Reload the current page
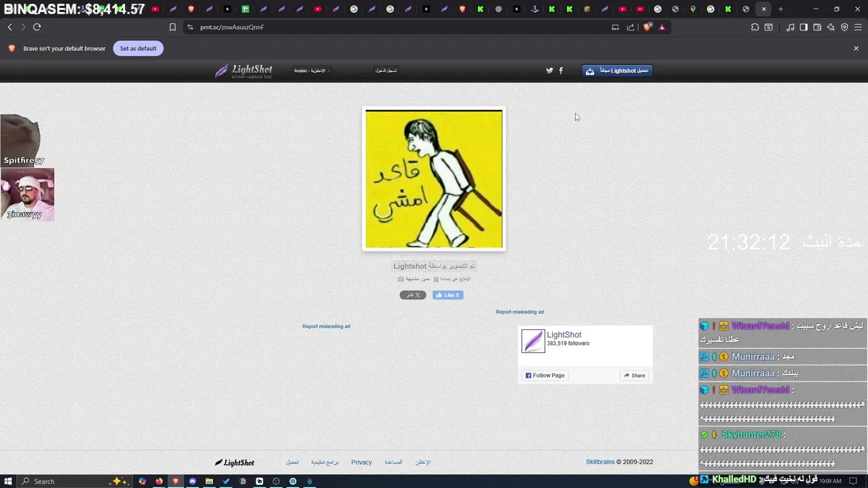The image size is (868, 488). tap(37, 27)
